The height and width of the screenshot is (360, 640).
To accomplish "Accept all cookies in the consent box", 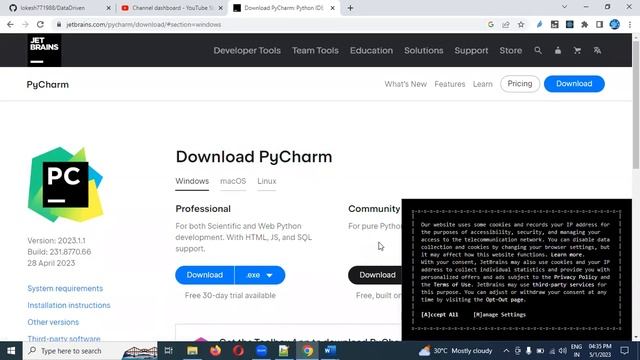I will pos(440,315).
